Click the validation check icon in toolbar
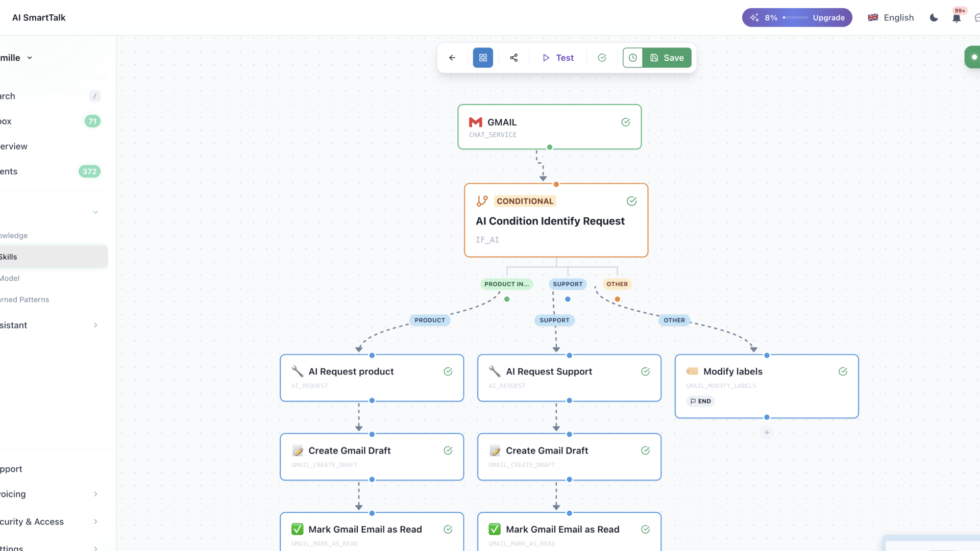The width and height of the screenshot is (980, 551). pyautogui.click(x=602, y=58)
